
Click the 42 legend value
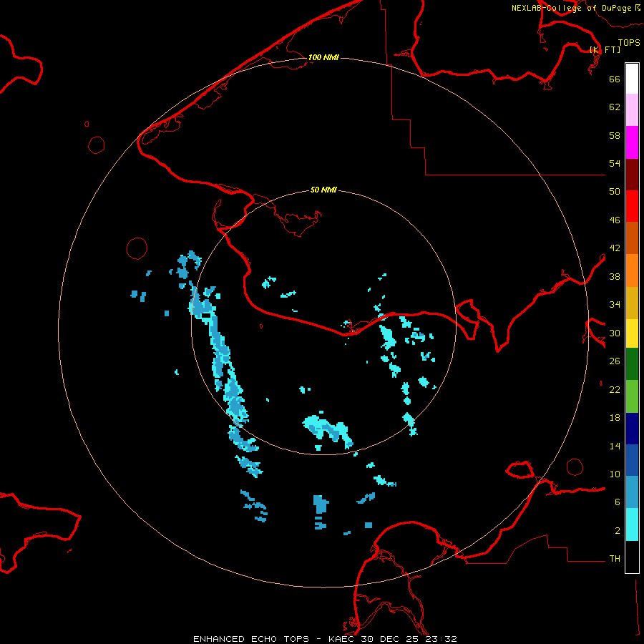pos(615,248)
